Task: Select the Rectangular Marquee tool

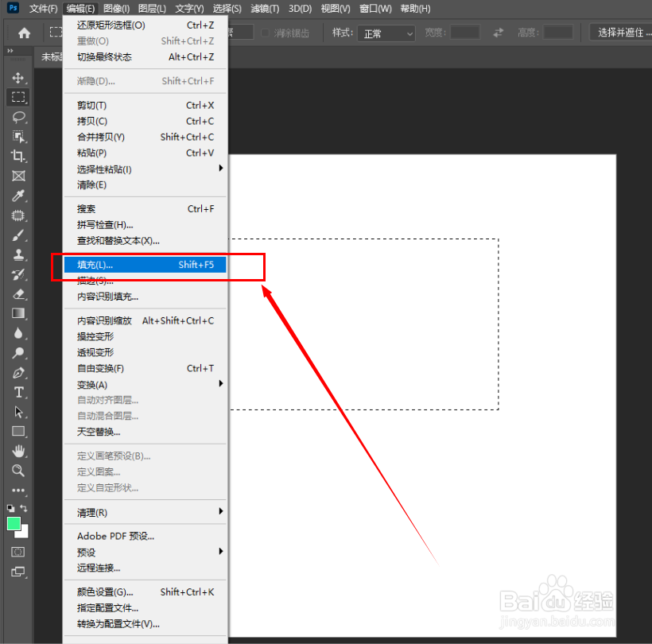Action: [17, 97]
